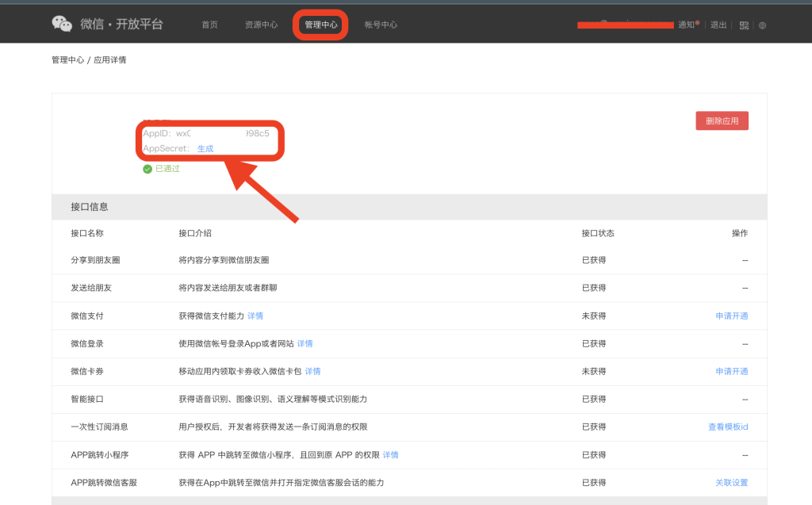Screen dimensions: 812x505
Task: Click the globe language icon
Action: 762,25
